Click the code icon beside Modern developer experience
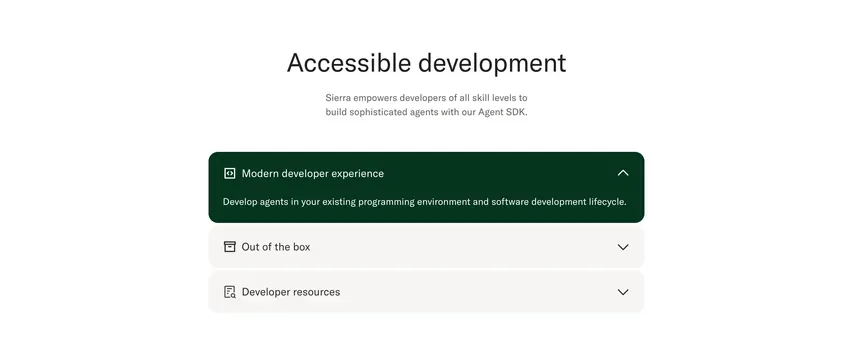The height and width of the screenshot is (360, 853). point(230,173)
